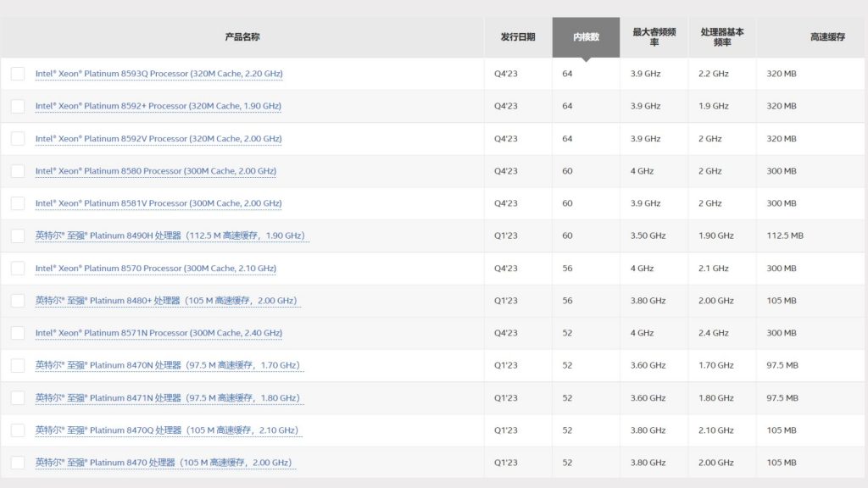Open Intel Xeon Platinum 8570 Processor link
Image resolution: width=868 pixels, height=488 pixels.
click(156, 269)
